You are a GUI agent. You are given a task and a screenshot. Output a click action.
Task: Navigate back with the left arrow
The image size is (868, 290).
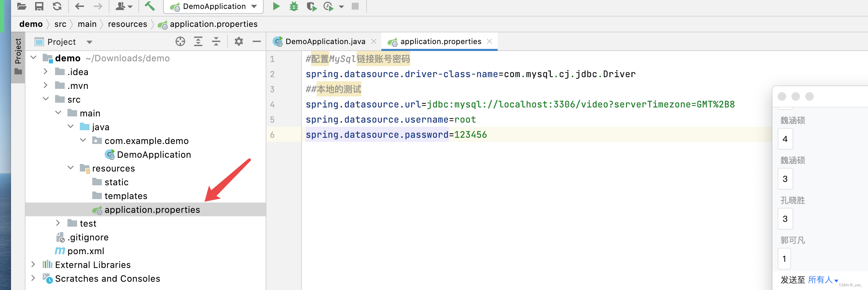(80, 6)
